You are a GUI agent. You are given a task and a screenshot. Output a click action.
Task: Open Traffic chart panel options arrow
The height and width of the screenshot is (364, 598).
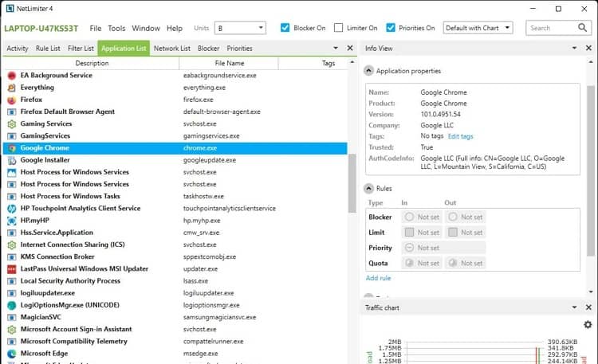tap(574, 307)
